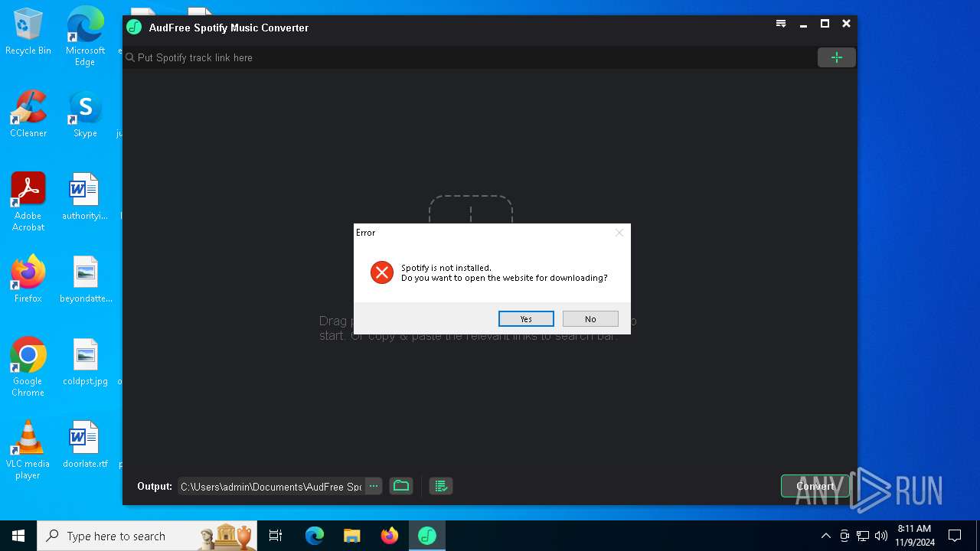Click the taskbar search box
980x551 pixels.
click(147, 536)
